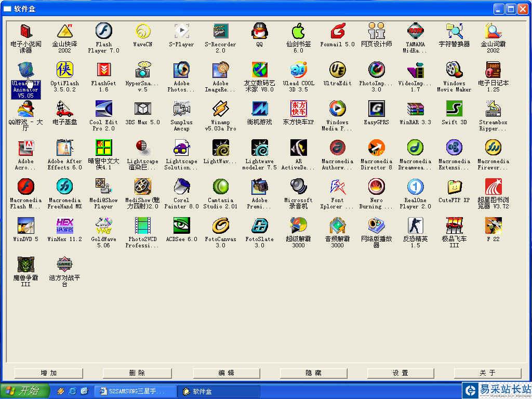532x399 pixels.
Task: Activate the 软件盒 taskbar button
Action: (219, 391)
